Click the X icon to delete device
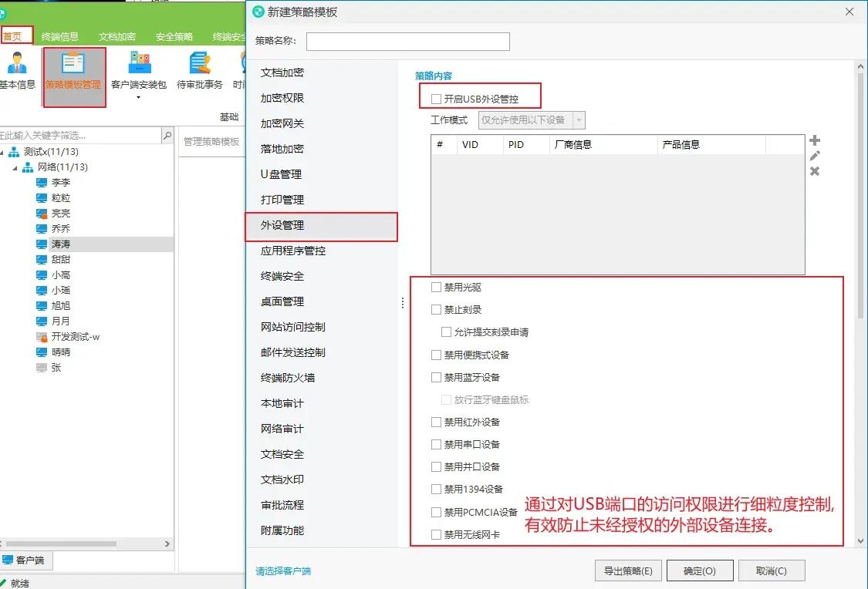This screenshot has width=868, height=589. click(815, 171)
